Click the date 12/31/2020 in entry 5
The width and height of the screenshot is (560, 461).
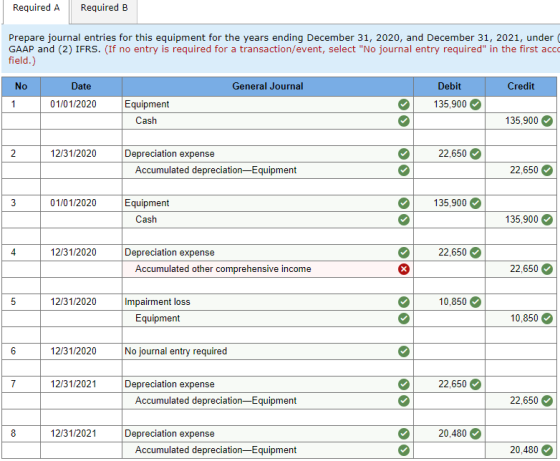[73, 302]
